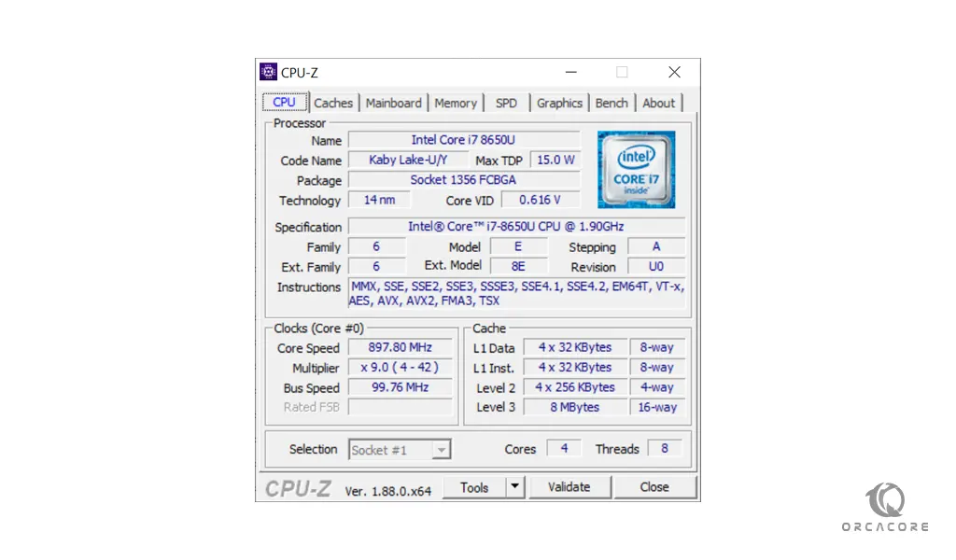Click the Revision value U0
This screenshot has width=956, height=560.
click(656, 267)
